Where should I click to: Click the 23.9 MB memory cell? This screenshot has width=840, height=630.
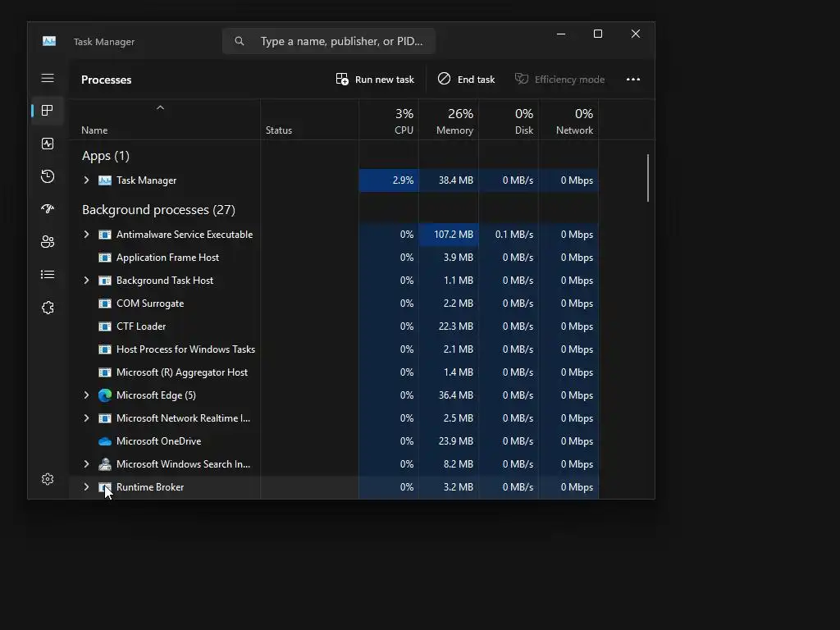tap(449, 441)
